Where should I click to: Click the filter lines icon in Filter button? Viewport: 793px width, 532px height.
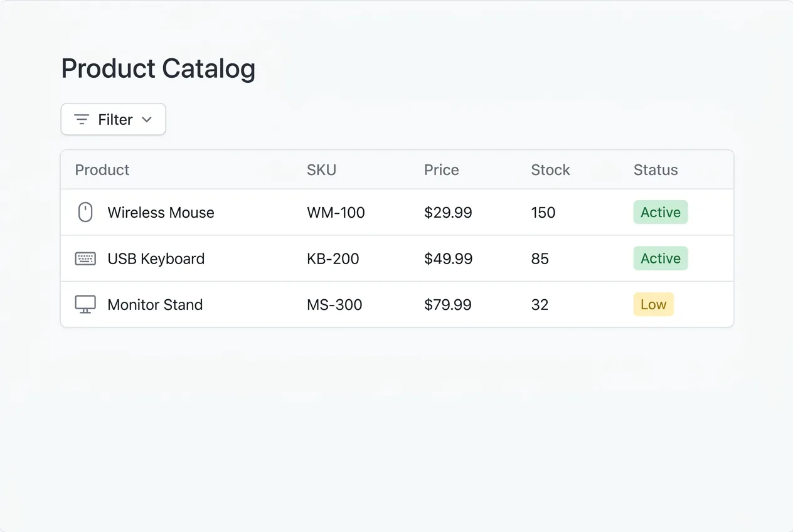(x=81, y=119)
